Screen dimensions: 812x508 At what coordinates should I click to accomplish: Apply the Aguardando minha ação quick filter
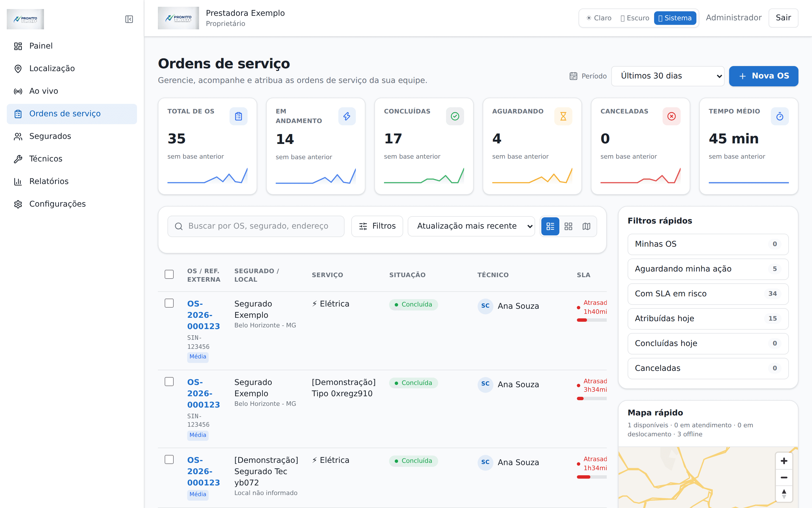tap(708, 269)
